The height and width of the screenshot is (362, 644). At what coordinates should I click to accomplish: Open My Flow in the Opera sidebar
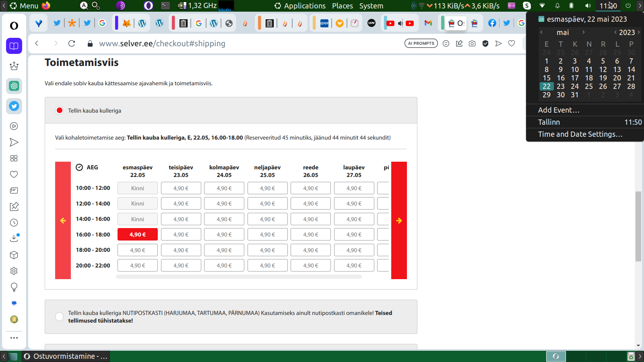(14, 142)
